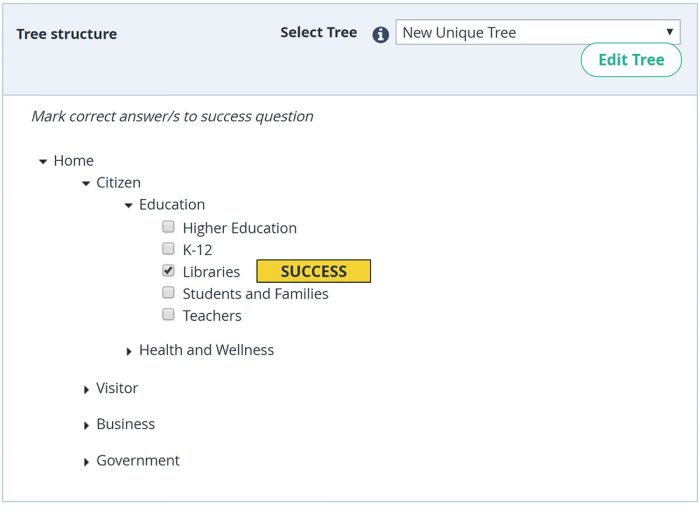700x515 pixels.
Task: Select the Government tree label
Action: pyautogui.click(x=138, y=460)
